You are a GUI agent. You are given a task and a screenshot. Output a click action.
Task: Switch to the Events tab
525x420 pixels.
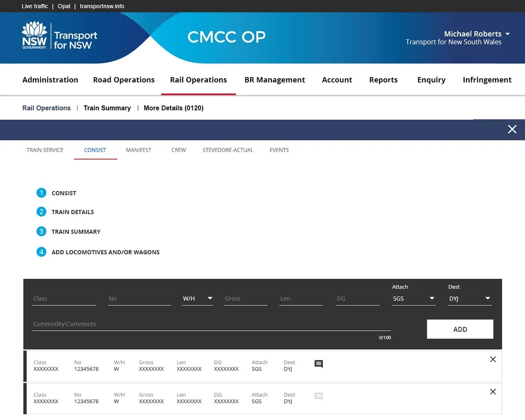coord(279,150)
